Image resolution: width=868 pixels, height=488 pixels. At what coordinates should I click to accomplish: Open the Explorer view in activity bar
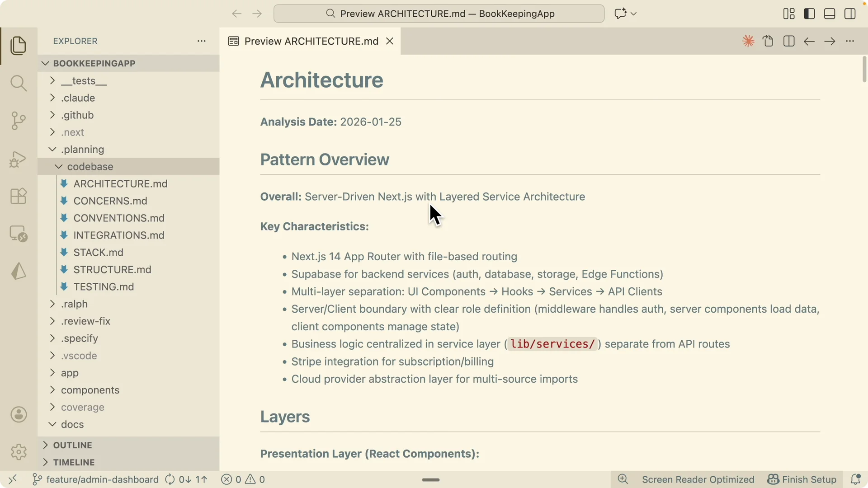19,46
